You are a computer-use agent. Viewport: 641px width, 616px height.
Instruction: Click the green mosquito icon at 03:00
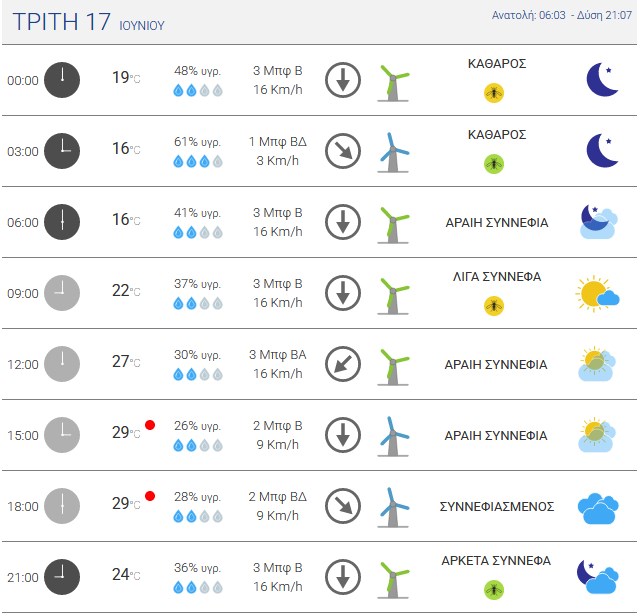[494, 164]
